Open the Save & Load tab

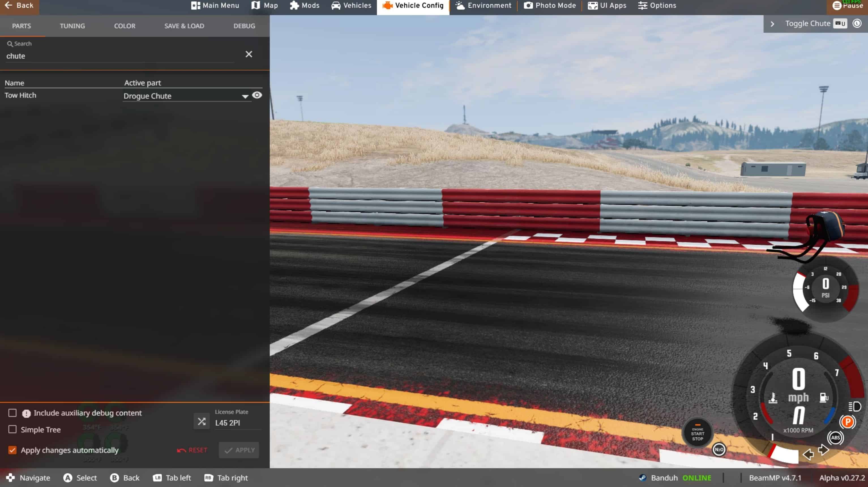click(x=184, y=26)
